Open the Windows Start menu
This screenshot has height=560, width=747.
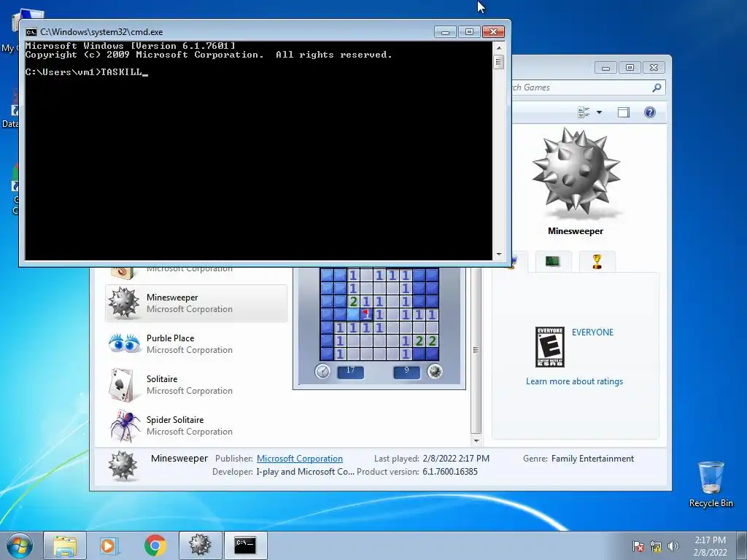point(20,545)
